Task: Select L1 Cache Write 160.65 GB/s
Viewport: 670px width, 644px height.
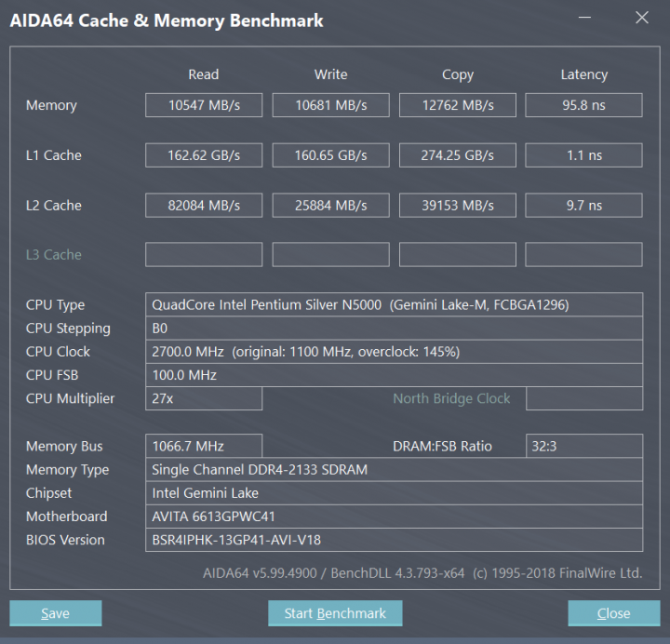Action: click(330, 155)
